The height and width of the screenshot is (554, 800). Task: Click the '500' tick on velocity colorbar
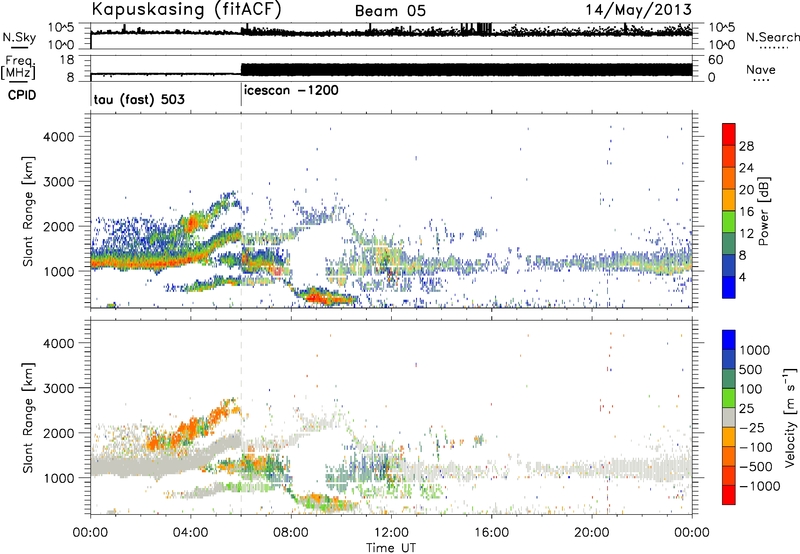point(749,369)
